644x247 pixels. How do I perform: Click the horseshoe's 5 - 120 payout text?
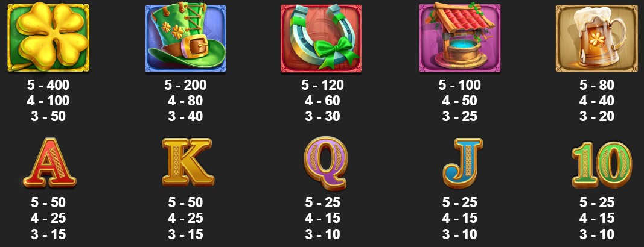click(322, 85)
